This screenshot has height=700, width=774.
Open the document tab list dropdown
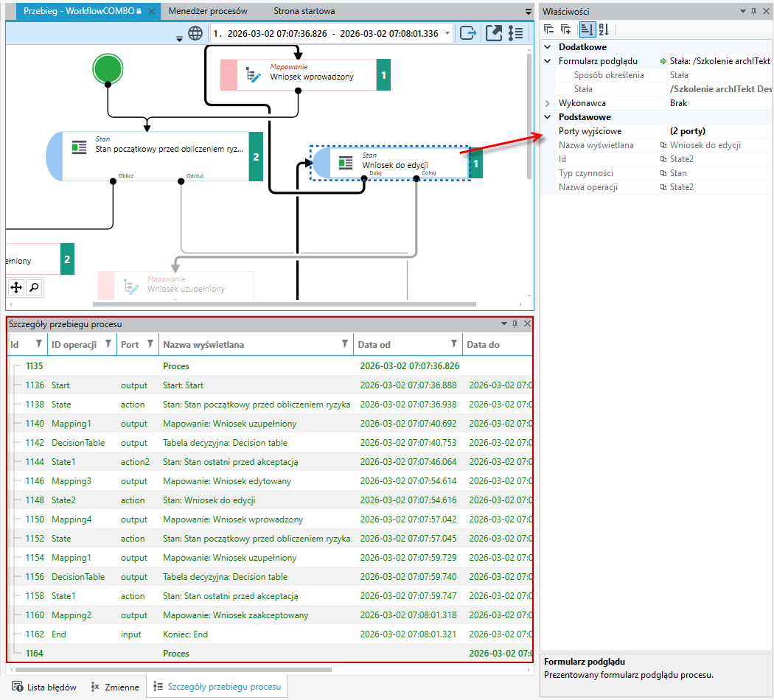point(529,11)
